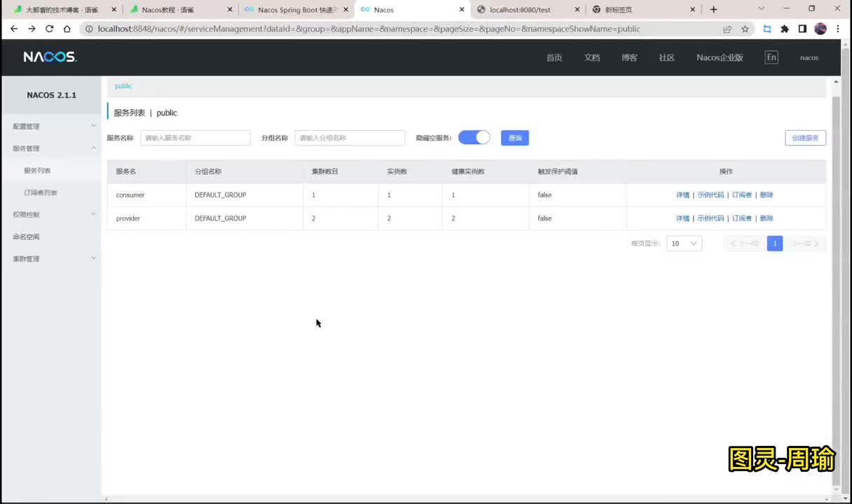852x504 pixels.
Task: Open the 订阅者列表 sidebar item
Action: tap(41, 192)
